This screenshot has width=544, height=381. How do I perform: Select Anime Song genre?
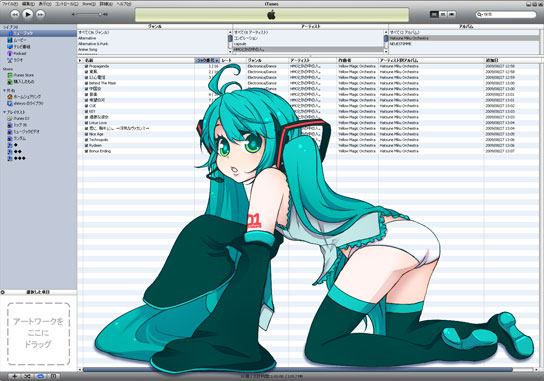(152, 50)
